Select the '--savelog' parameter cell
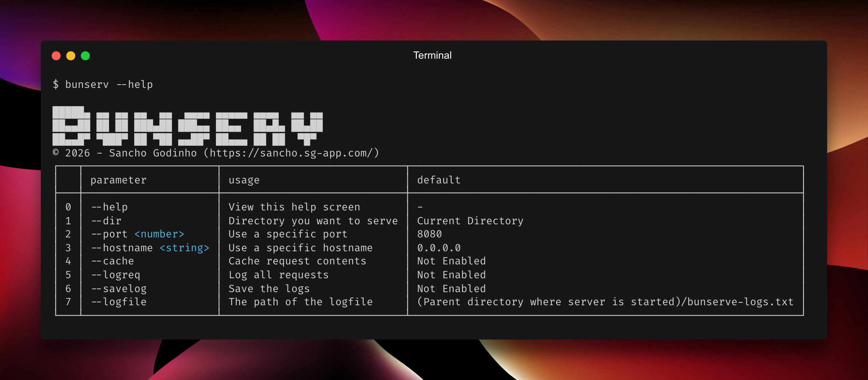The image size is (868, 380). pyautogui.click(x=119, y=289)
